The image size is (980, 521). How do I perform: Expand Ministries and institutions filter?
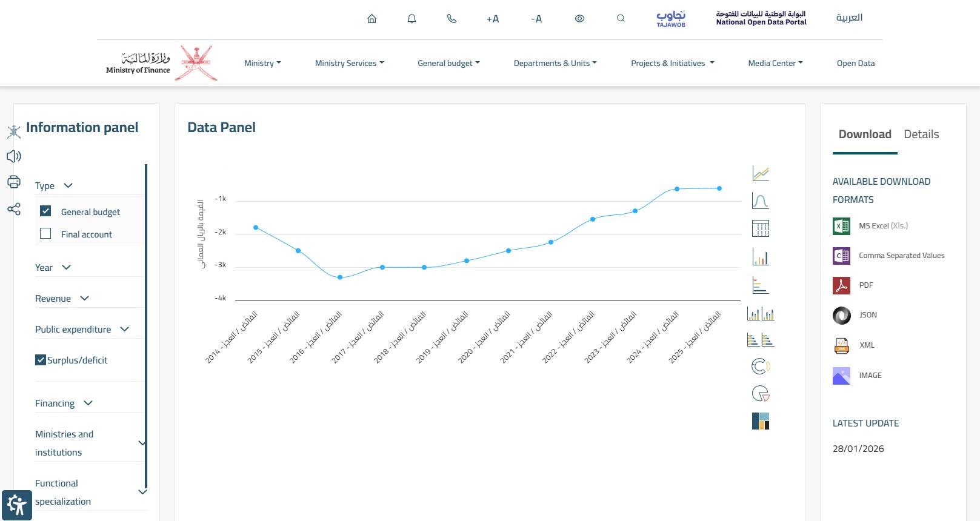pyautogui.click(x=90, y=443)
